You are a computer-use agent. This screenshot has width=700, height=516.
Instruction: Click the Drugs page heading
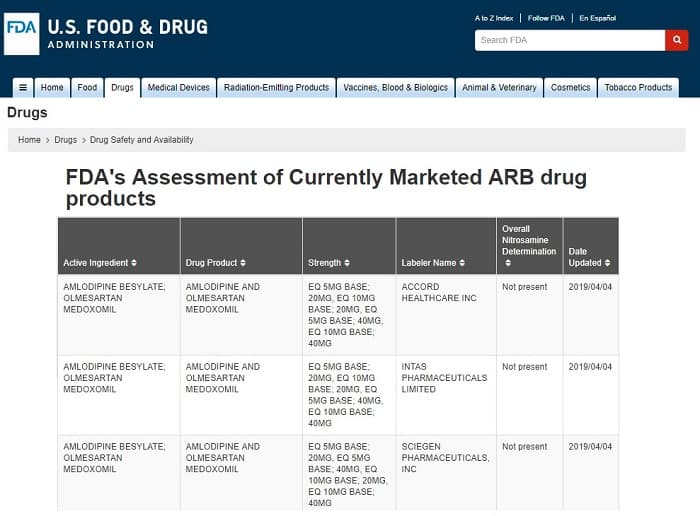click(27, 112)
